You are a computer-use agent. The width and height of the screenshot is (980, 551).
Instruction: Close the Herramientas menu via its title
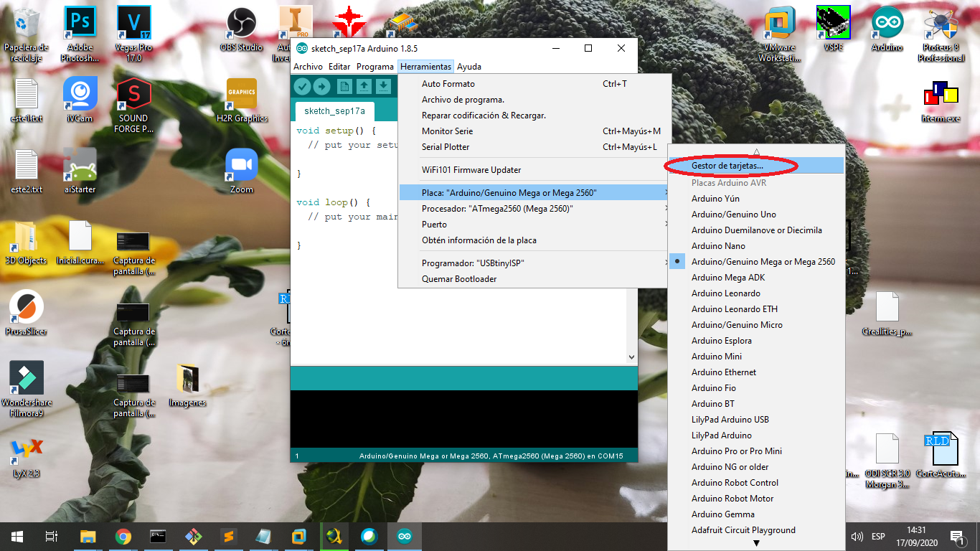(x=426, y=67)
